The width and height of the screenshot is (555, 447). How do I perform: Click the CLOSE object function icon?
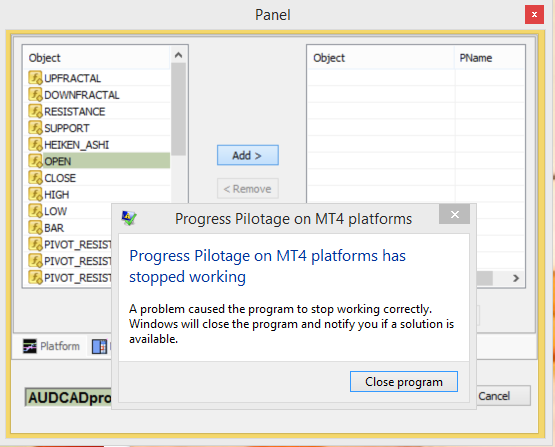(35, 178)
